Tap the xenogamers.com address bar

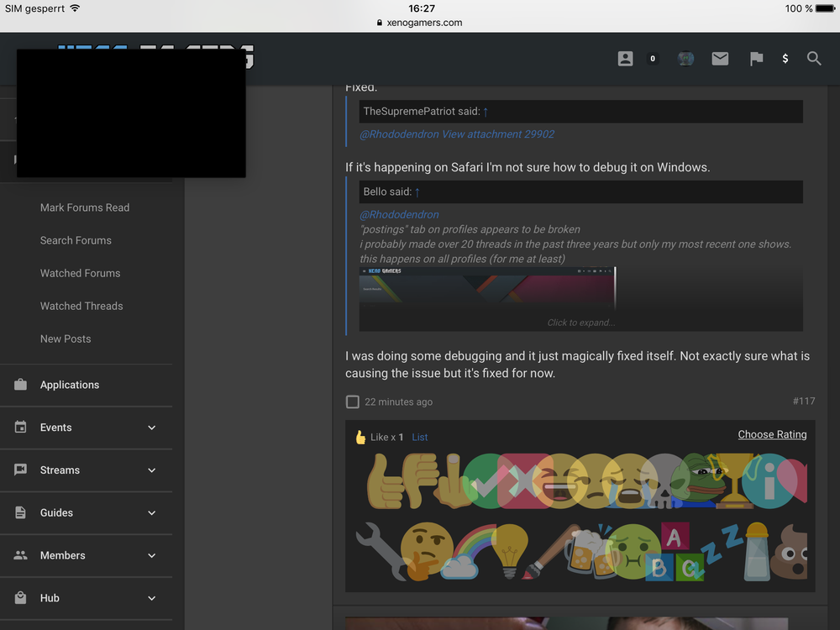[x=419, y=23]
